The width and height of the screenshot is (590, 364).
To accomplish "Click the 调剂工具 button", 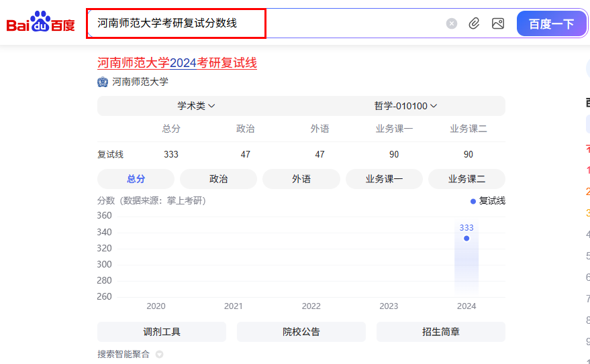I will 162,332.
